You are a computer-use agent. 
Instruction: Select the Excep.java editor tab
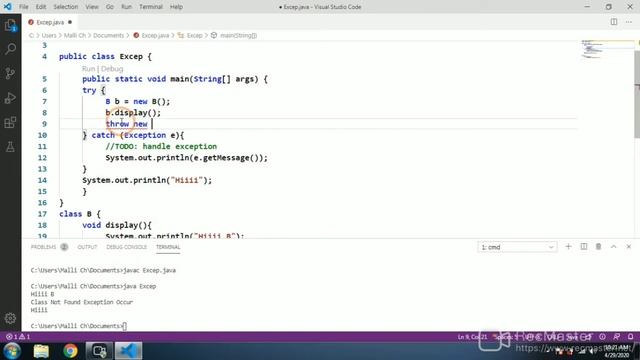[50, 22]
